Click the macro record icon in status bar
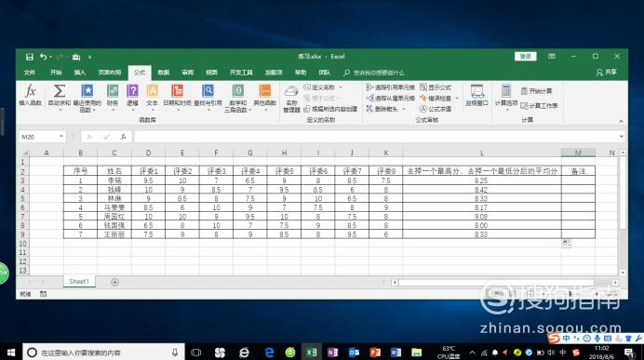Viewport: 644px width, 360px height. (43, 294)
